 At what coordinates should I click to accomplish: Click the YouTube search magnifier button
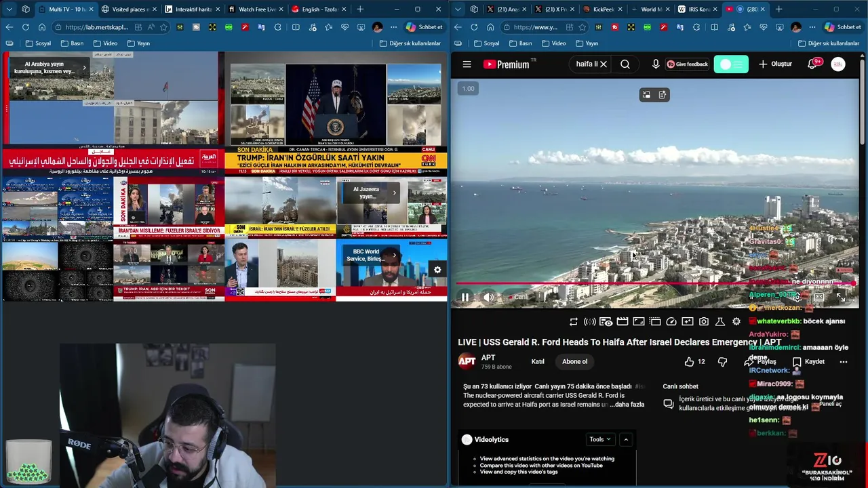pyautogui.click(x=625, y=64)
